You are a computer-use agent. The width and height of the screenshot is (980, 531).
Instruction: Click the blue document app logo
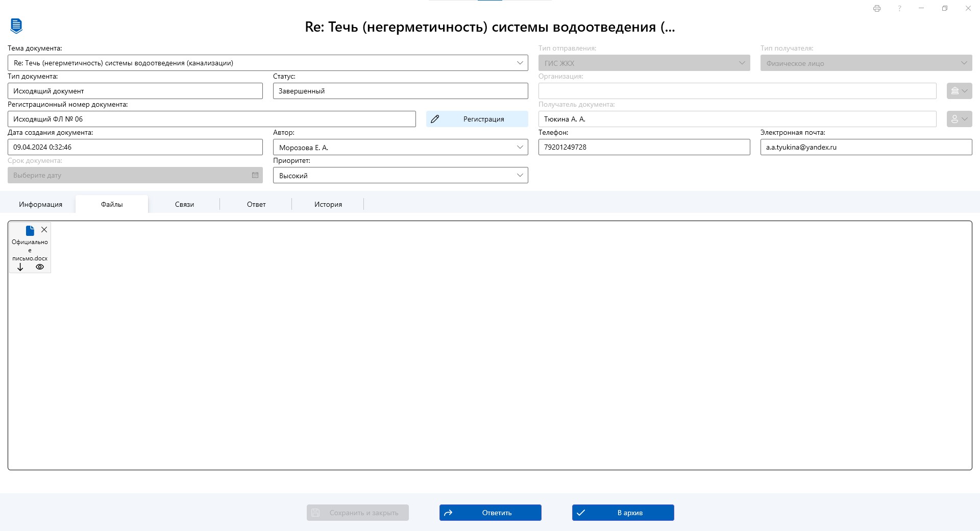click(x=16, y=26)
